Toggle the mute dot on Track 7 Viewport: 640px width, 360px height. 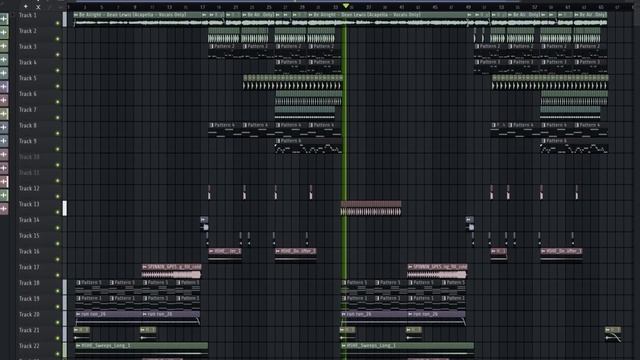point(58,118)
